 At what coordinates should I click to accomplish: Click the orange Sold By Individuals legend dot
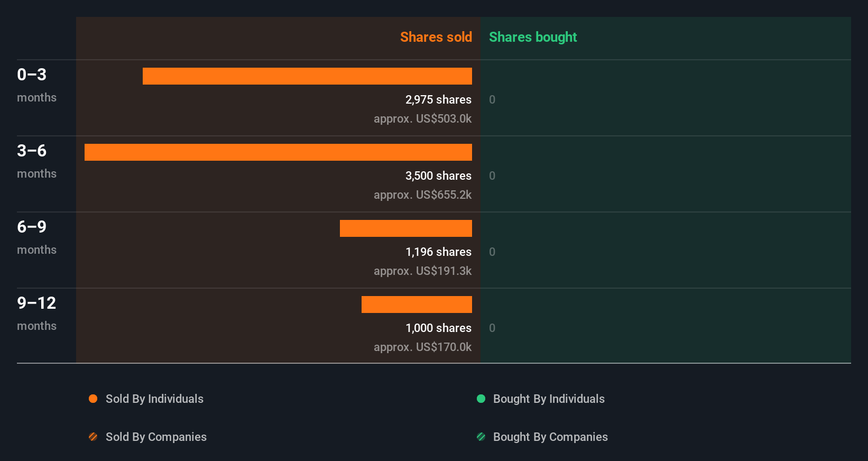tap(93, 399)
